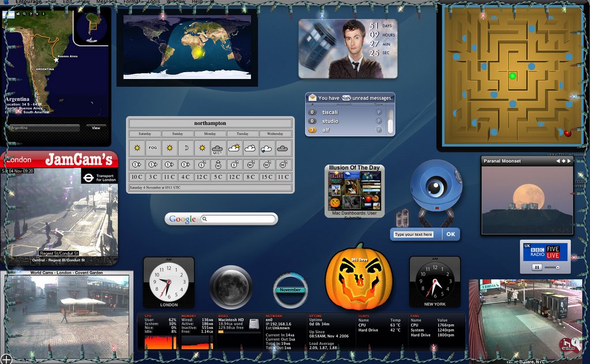The image size is (590, 364).
Task: Pause the BBC Radio Five Live stream
Action: coord(537,267)
